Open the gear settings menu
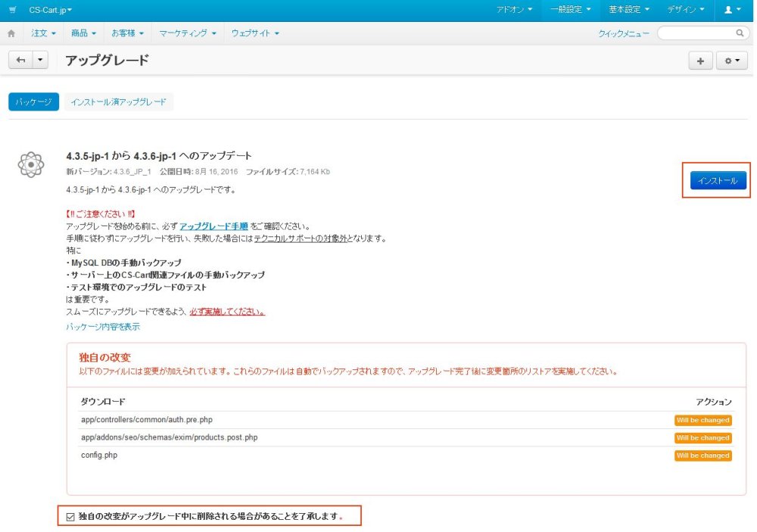 (x=732, y=61)
